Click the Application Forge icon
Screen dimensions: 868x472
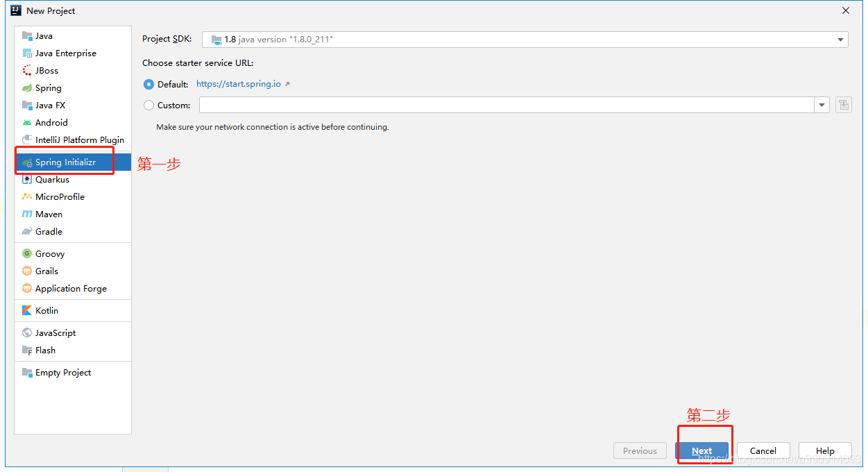click(27, 289)
